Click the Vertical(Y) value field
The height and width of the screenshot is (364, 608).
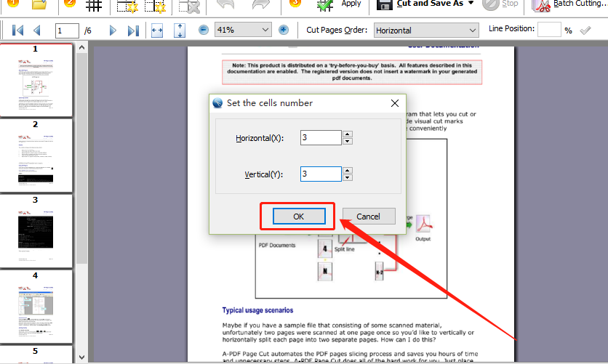coord(321,174)
